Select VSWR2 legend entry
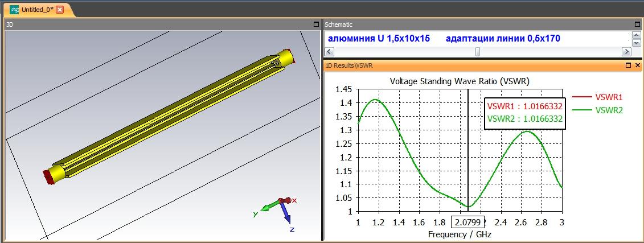 (597, 110)
